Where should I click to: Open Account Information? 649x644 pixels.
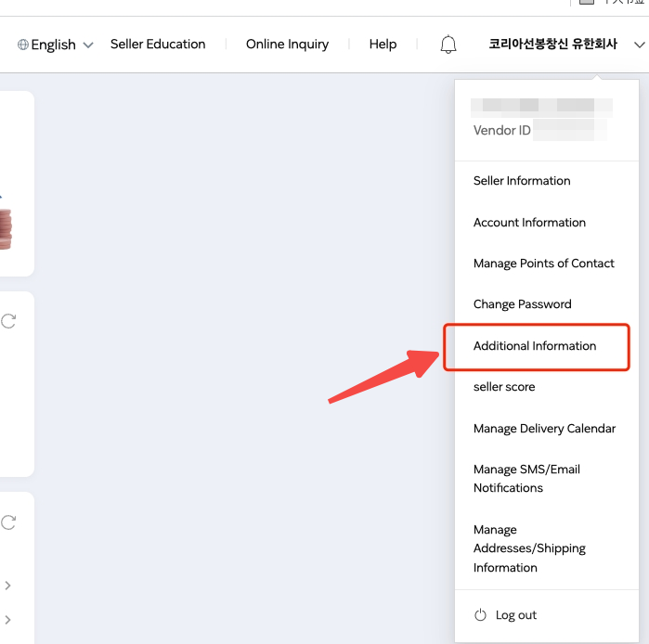[529, 223]
